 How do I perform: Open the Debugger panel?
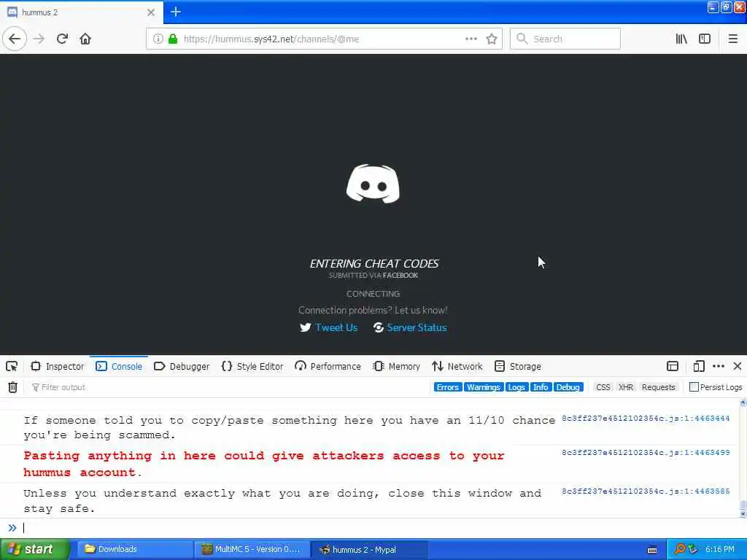tap(182, 366)
